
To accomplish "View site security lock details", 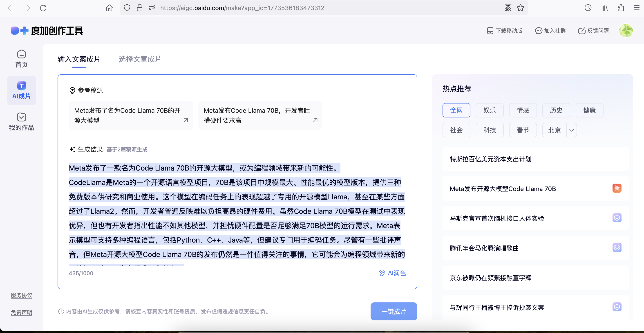I will [x=139, y=8].
